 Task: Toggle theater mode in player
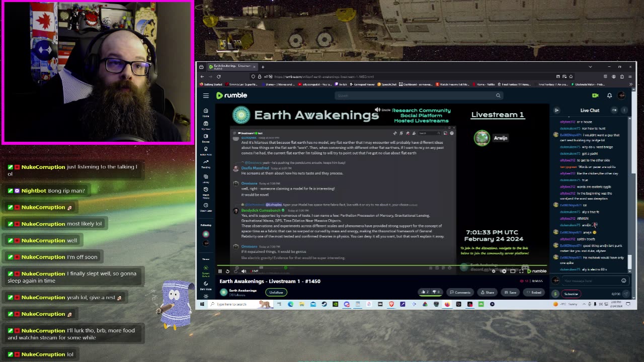coord(513,271)
